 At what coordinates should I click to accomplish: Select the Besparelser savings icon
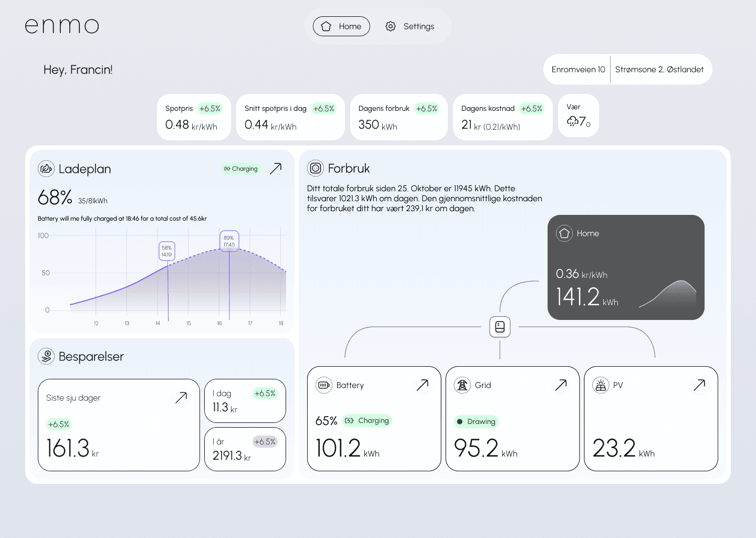click(46, 356)
